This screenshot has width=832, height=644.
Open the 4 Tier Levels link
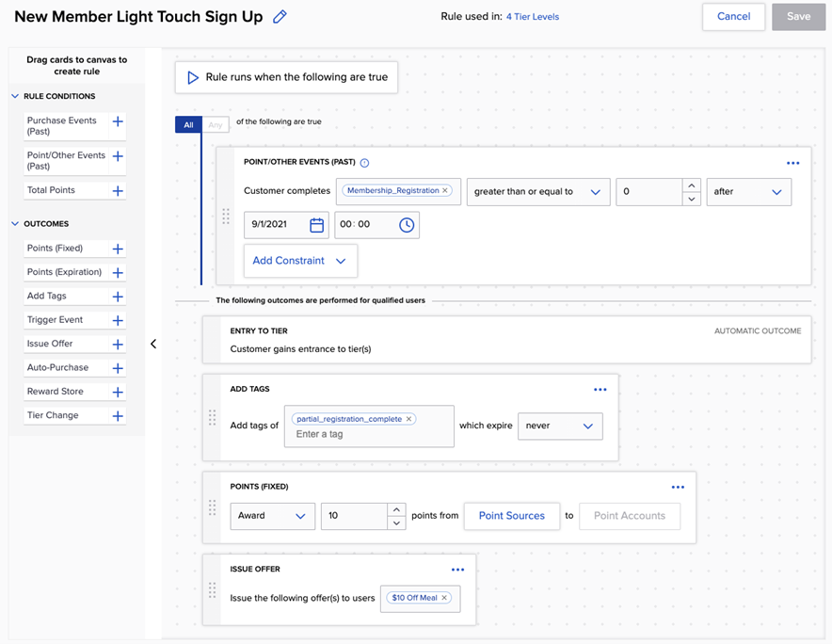click(x=533, y=17)
